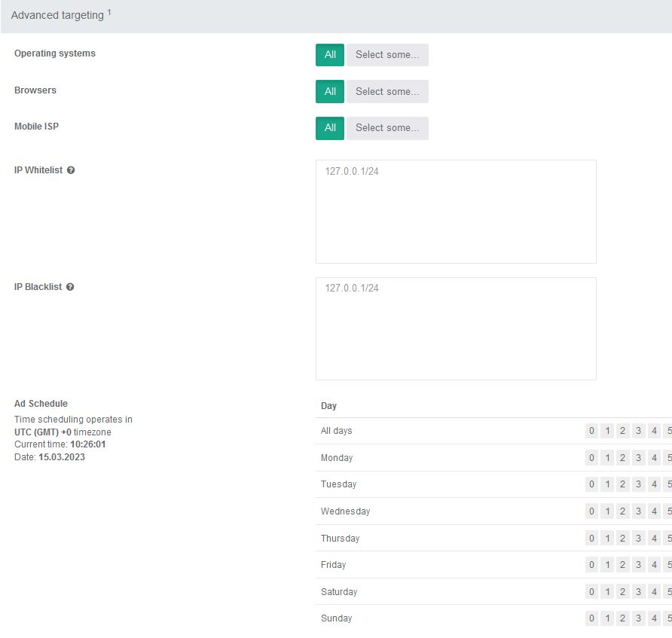Toggle hour 1 on Wednesday

click(x=607, y=511)
